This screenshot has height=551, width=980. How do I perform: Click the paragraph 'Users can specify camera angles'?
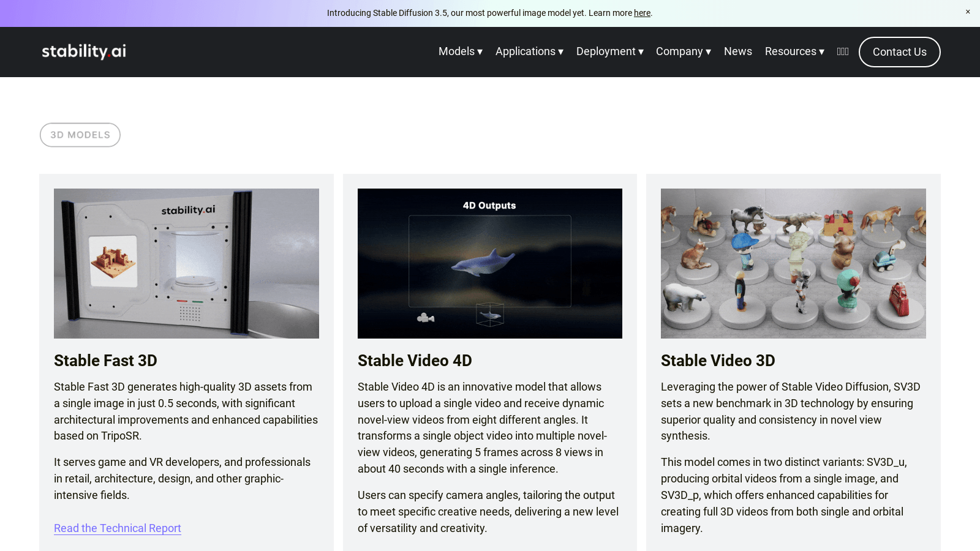pos(490,512)
